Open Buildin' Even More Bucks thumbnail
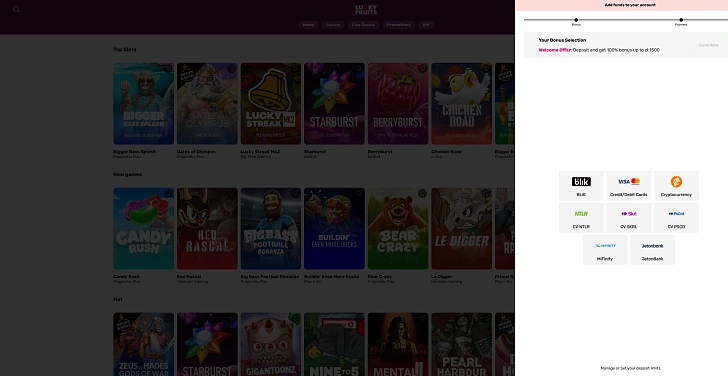 point(334,228)
